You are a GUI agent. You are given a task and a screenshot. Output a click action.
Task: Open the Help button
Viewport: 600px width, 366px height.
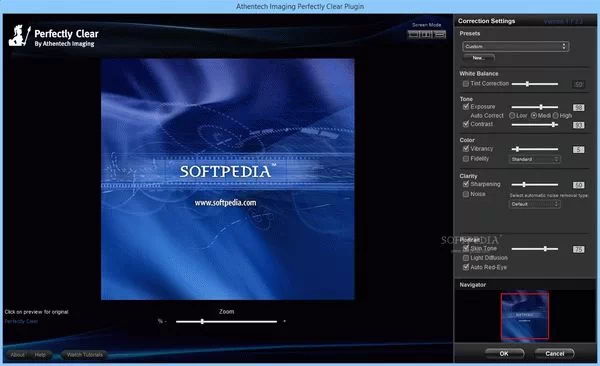pyautogui.click(x=40, y=355)
